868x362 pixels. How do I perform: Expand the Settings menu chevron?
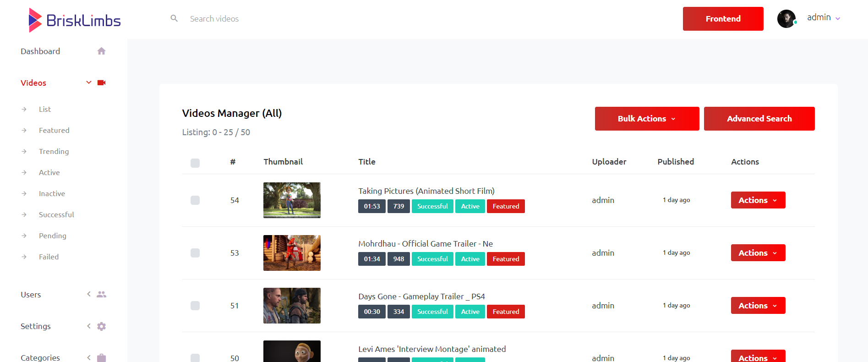[89, 326]
